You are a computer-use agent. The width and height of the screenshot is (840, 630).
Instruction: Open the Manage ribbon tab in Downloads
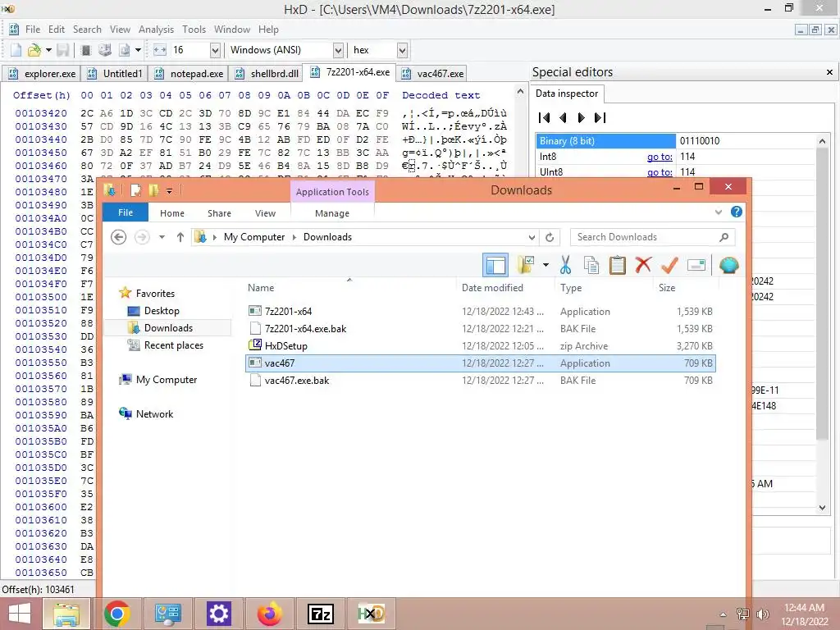coord(332,213)
